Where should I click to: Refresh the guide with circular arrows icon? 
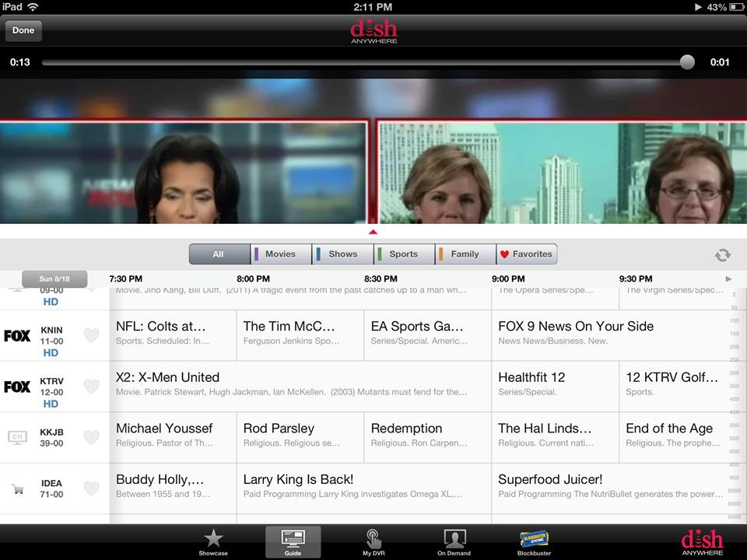pos(723,255)
